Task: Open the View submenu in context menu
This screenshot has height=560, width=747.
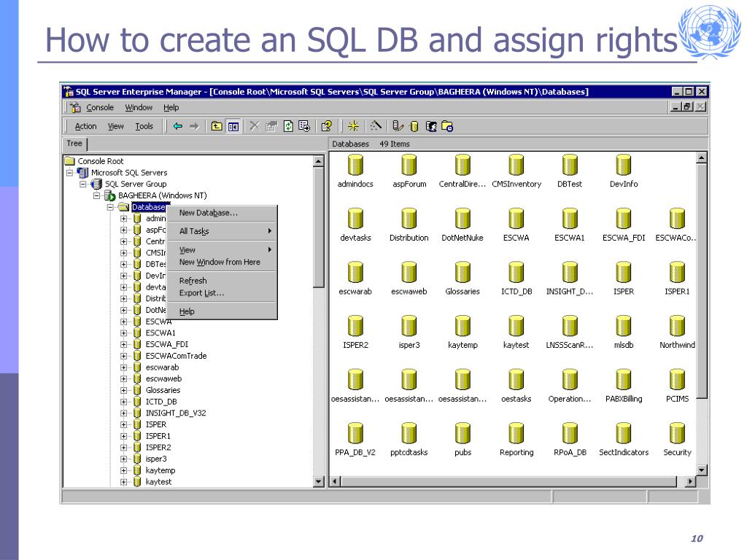Action: [x=222, y=249]
